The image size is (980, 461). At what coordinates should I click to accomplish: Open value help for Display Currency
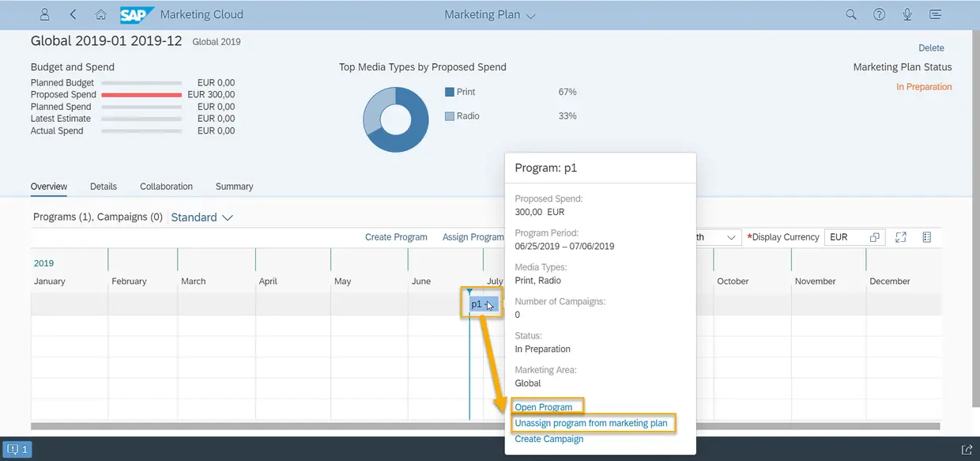(875, 237)
